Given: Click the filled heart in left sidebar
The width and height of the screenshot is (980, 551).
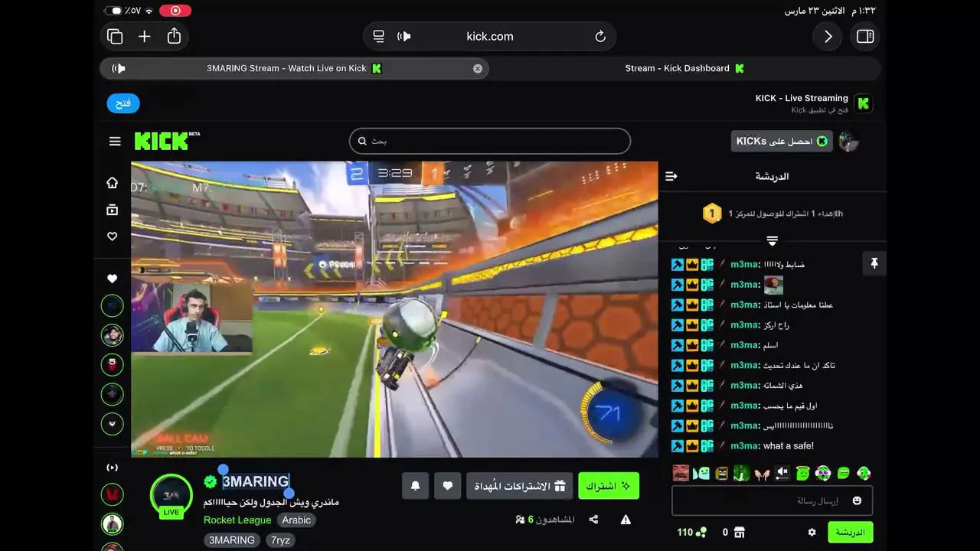Looking at the screenshot, I should pos(113,279).
